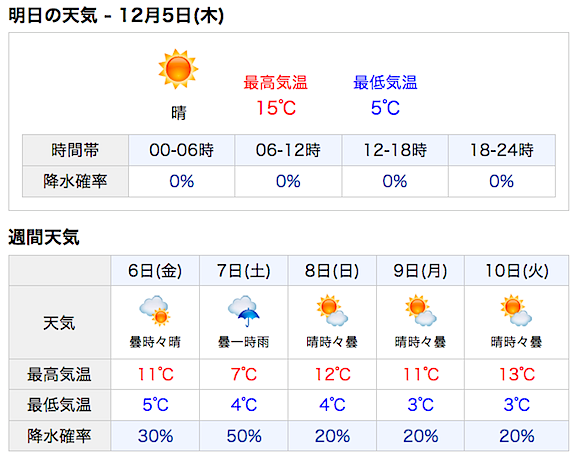Click the 30% precipitation for 6日
This screenshot has width=576, height=459.
(155, 436)
